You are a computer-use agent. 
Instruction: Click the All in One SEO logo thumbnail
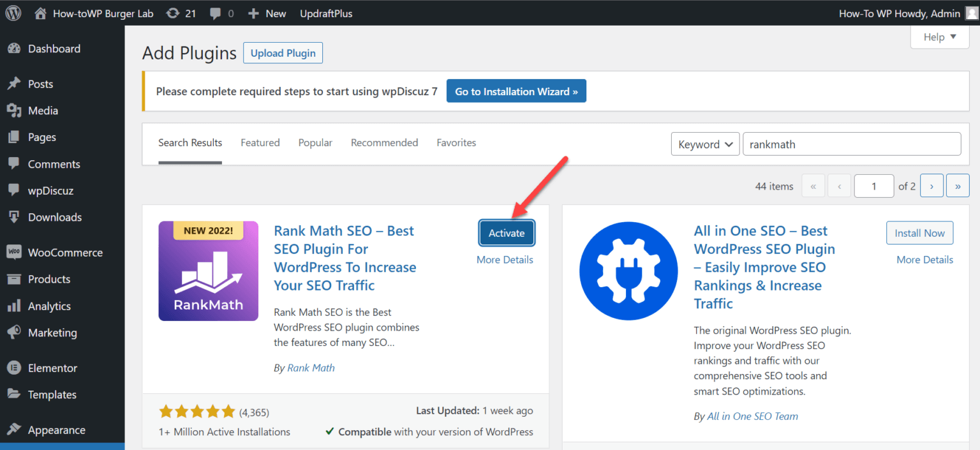point(628,271)
